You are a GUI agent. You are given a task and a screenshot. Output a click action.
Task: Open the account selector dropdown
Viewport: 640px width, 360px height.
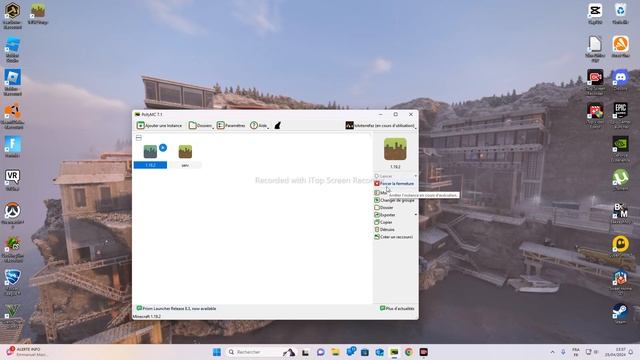pyautogui.click(x=380, y=125)
